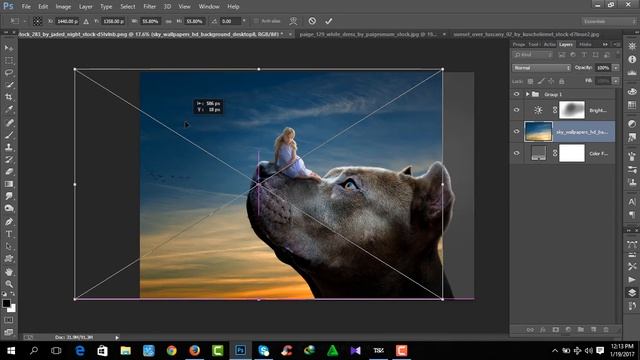
Task: Open the blend mode Normal dropdown
Action: [x=541, y=68]
